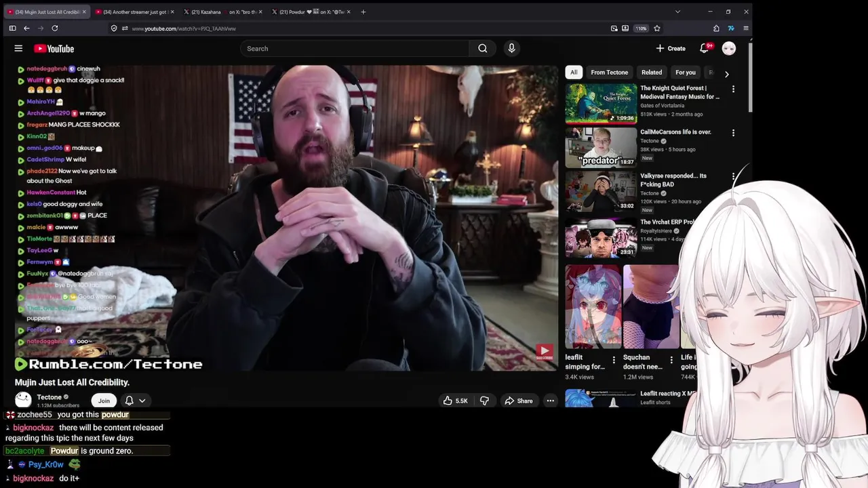Toggle the browser sidebar panel icon
The width and height of the screenshot is (868, 488).
tap(12, 28)
